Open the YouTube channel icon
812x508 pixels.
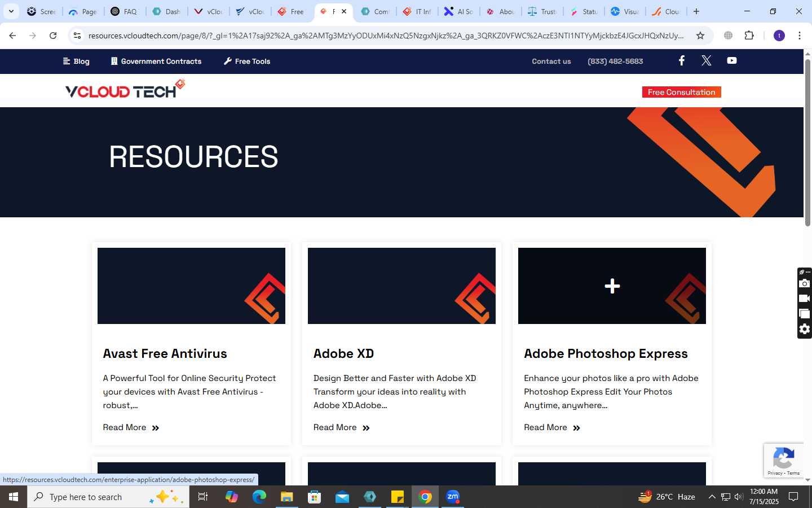tap(731, 61)
